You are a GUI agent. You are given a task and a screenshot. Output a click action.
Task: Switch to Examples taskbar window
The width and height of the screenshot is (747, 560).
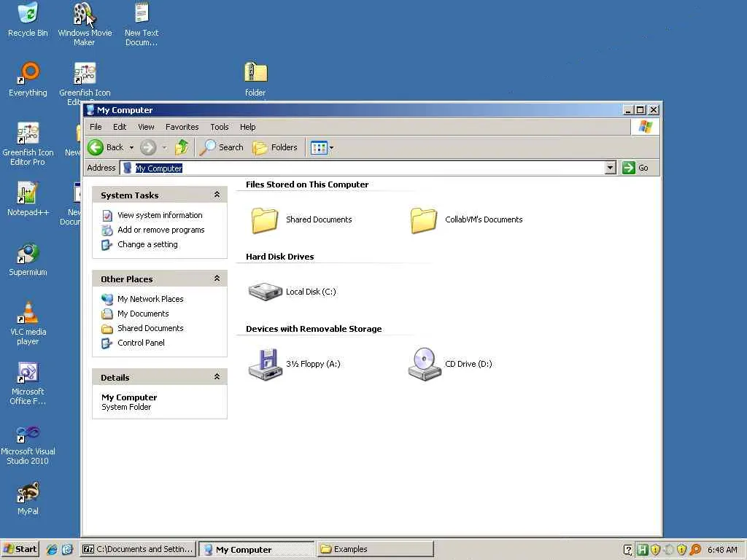point(375,549)
